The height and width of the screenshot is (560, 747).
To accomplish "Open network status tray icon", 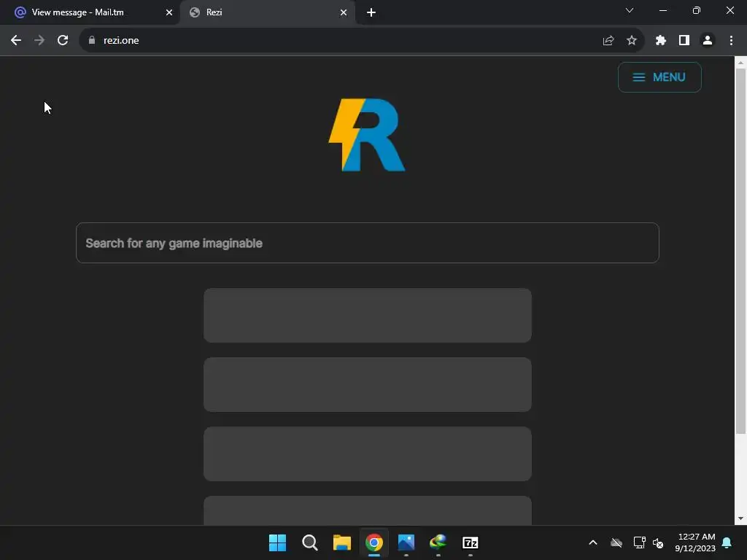I will click(x=639, y=542).
